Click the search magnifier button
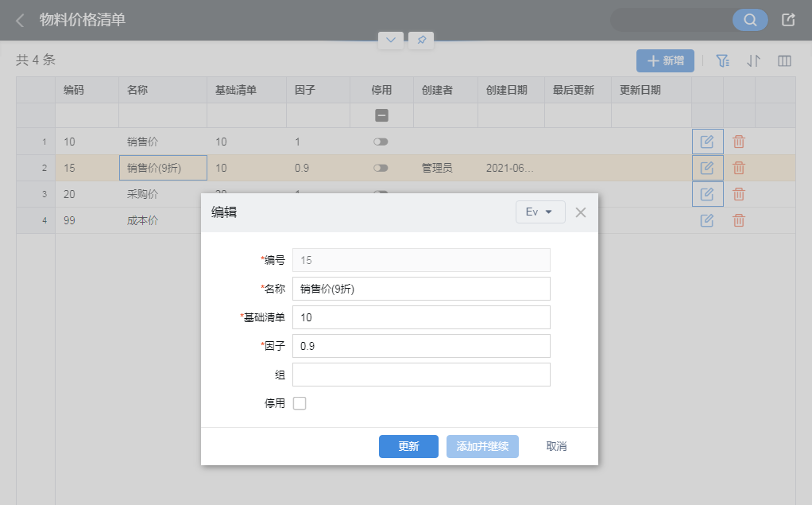Screen dimensions: 812x505 pyautogui.click(x=750, y=20)
